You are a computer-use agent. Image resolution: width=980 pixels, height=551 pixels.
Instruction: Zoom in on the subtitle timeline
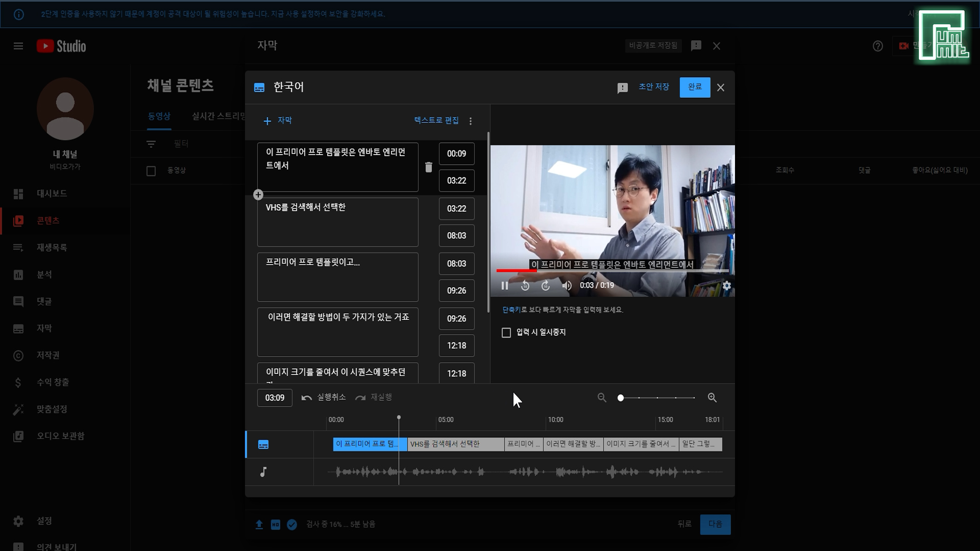coord(712,398)
